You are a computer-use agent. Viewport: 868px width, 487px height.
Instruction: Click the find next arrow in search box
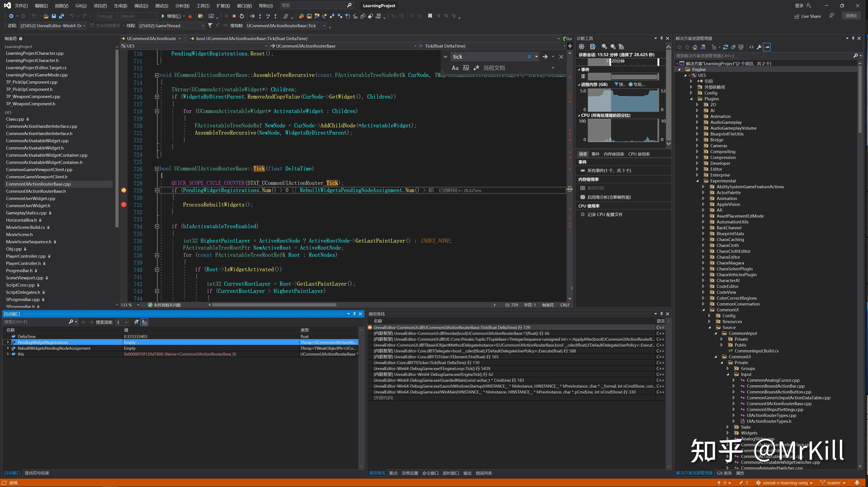[x=545, y=57]
